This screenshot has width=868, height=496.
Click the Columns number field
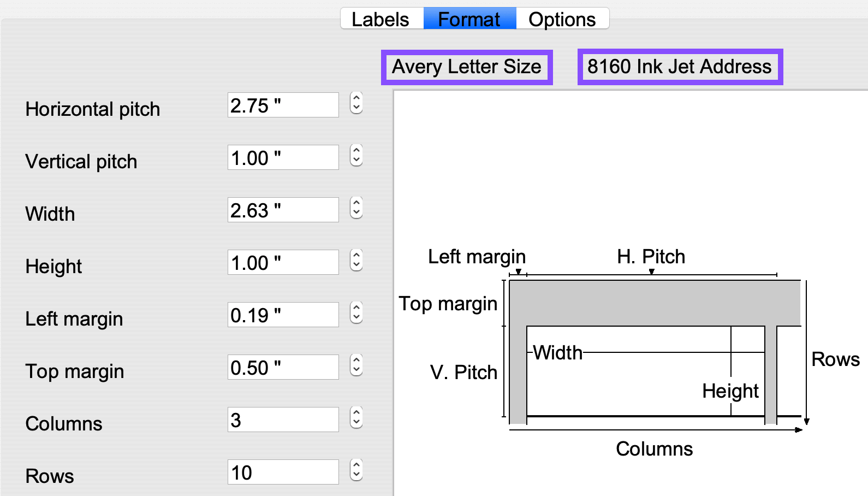(283, 420)
